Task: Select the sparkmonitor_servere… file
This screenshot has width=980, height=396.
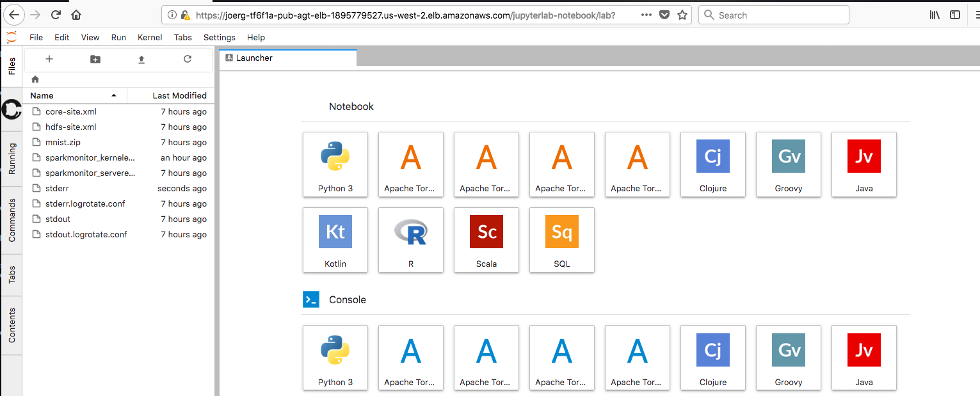Action: pyautogui.click(x=119, y=173)
